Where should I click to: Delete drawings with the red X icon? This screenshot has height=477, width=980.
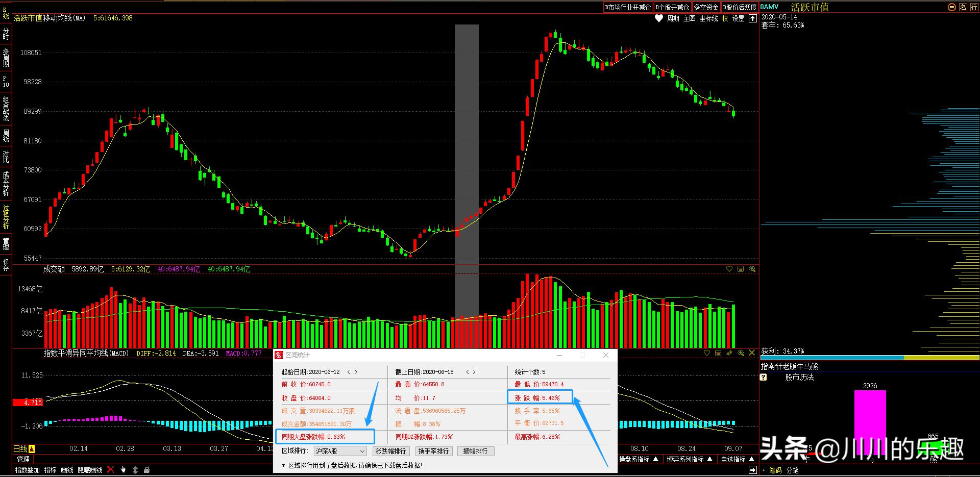110,469
